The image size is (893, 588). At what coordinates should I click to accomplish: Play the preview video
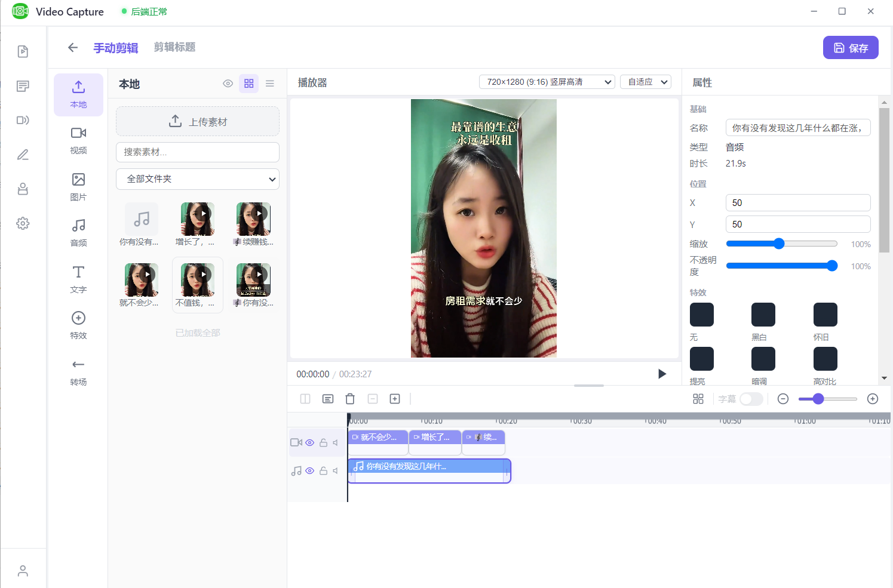[662, 374]
